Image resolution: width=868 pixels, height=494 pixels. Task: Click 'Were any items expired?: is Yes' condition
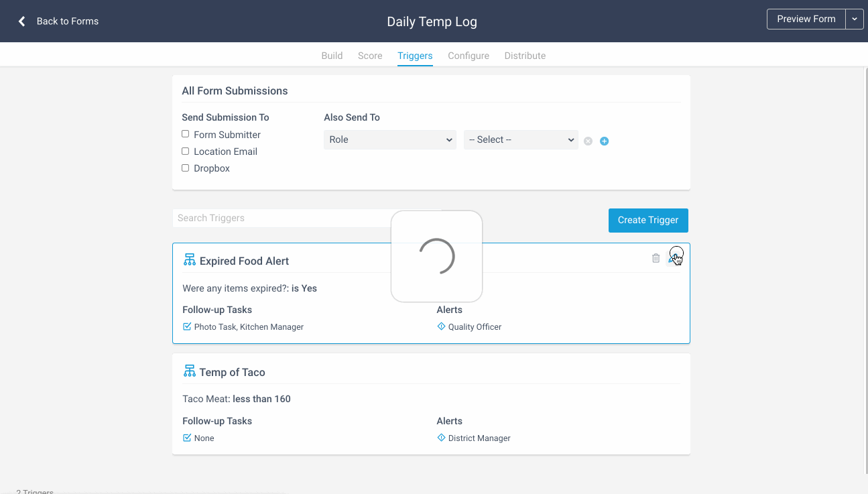[249, 288]
